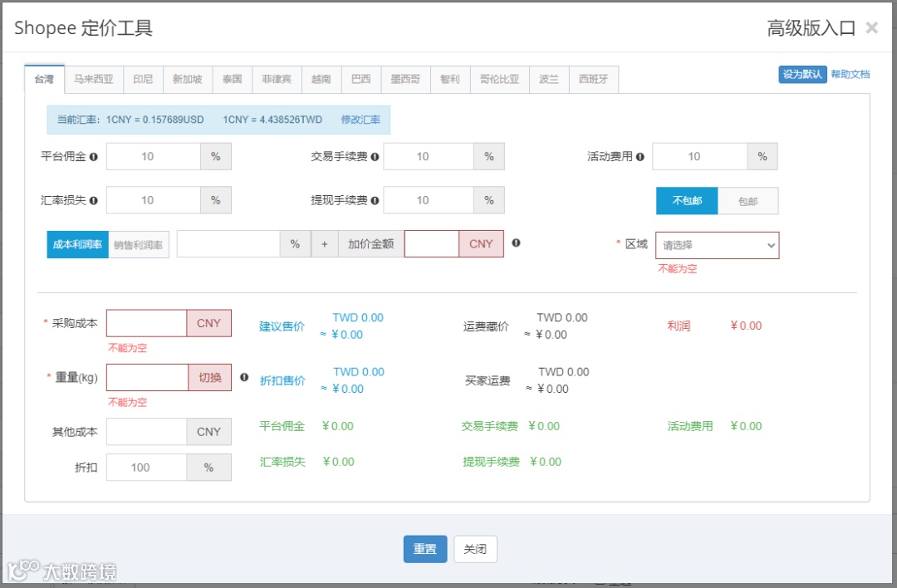Click info icon next to 平台佣金
This screenshot has width=897, height=588.
(x=93, y=157)
